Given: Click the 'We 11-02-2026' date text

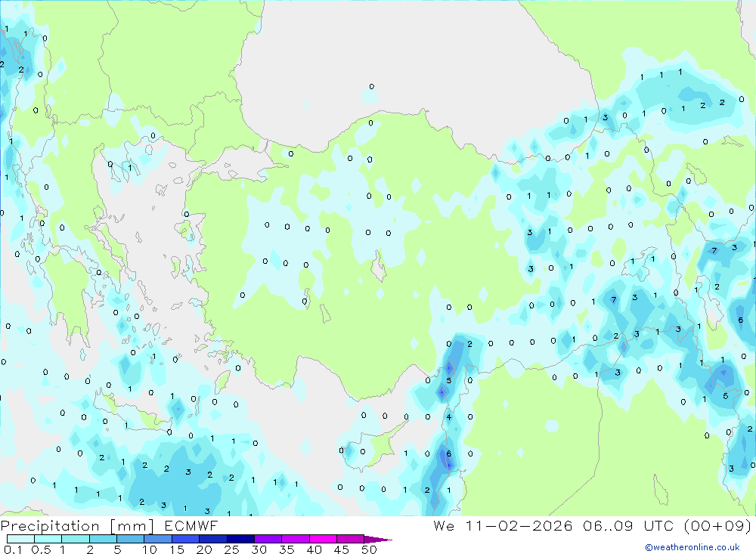Looking at the screenshot, I should (x=503, y=526).
